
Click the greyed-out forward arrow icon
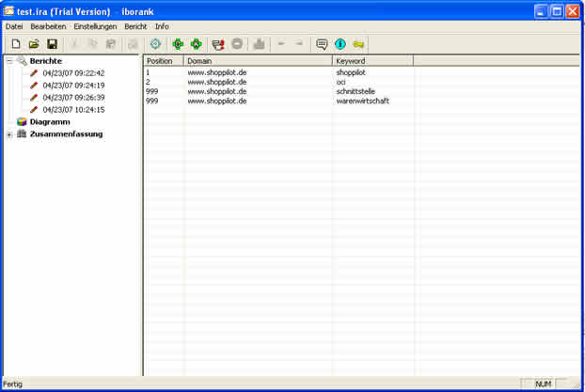(x=299, y=44)
